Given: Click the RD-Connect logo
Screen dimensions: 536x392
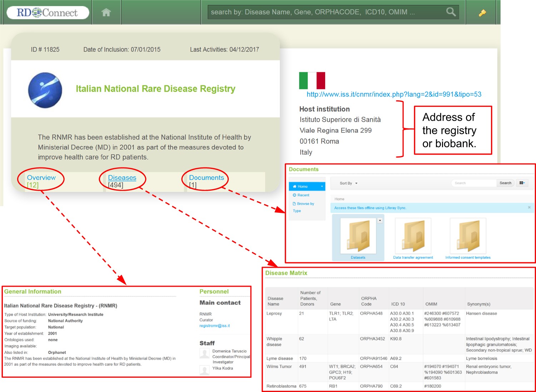Looking at the screenshot, I should coord(48,13).
